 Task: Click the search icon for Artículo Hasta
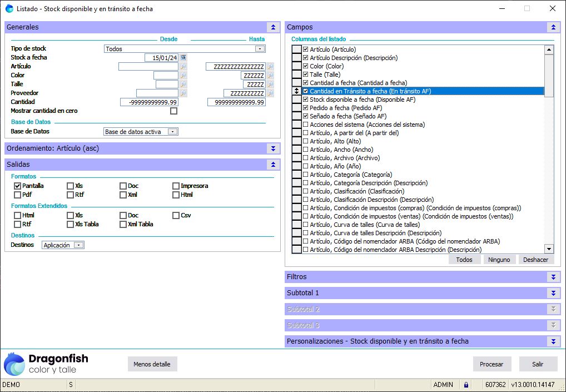click(270, 66)
